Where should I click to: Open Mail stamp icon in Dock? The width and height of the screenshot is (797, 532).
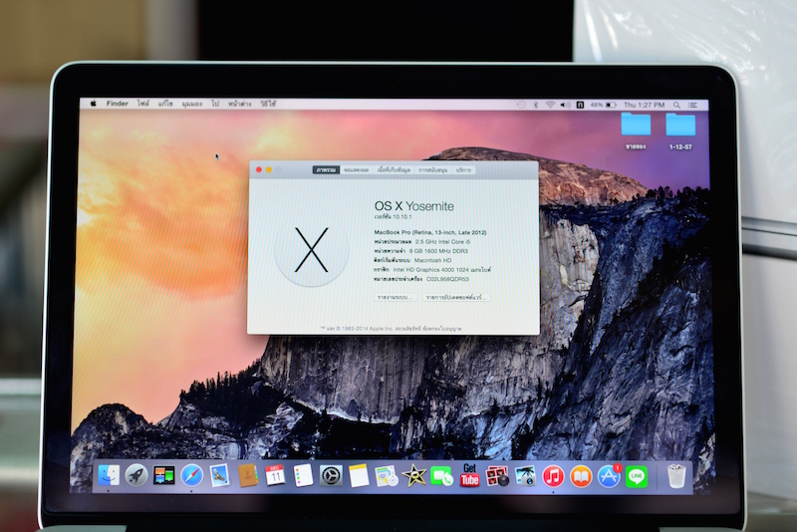[219, 476]
